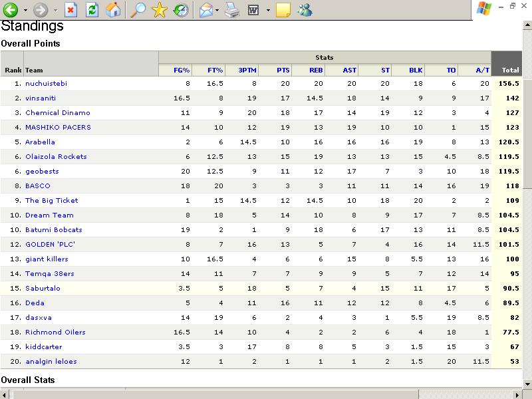This screenshot has height=399, width=532.
Task: Open the nuchuistebi team page
Action: pyautogui.click(x=46, y=84)
